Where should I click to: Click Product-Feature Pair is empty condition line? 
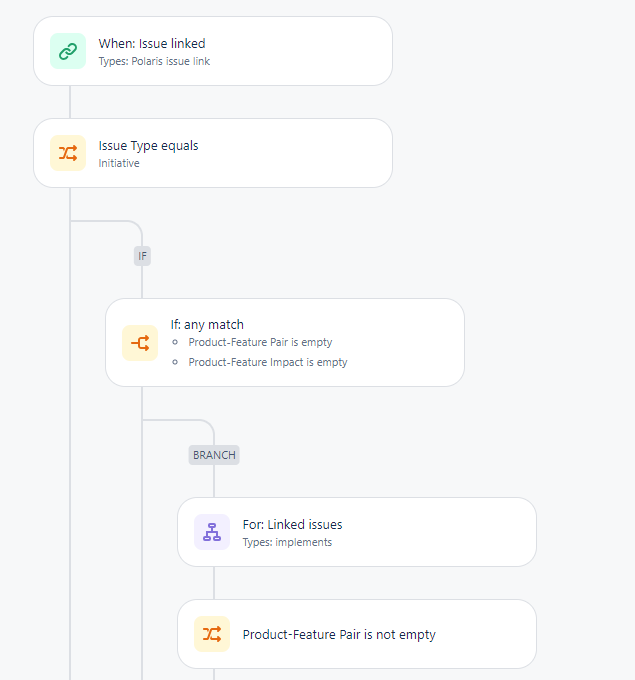pyautogui.click(x=260, y=342)
